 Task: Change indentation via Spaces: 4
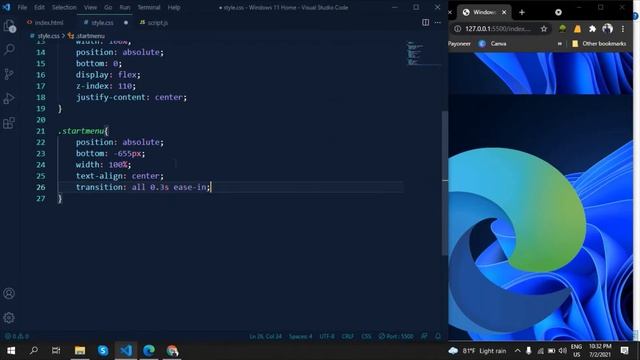[x=300, y=336]
